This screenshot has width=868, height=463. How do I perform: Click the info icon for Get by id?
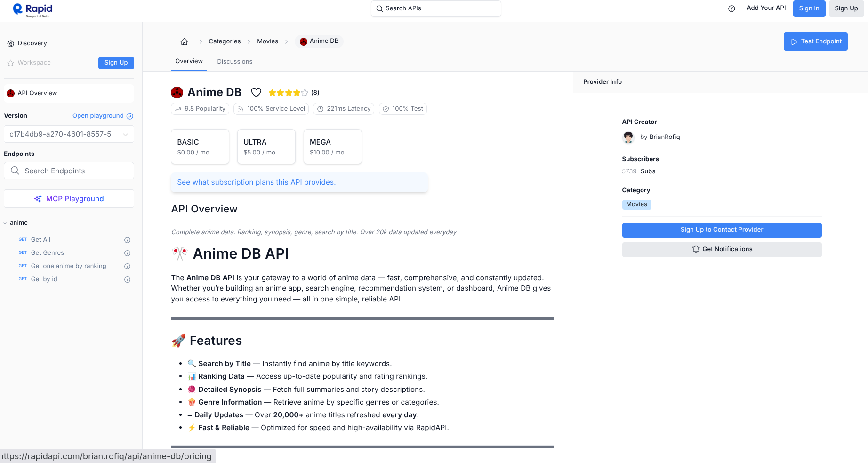tap(127, 279)
